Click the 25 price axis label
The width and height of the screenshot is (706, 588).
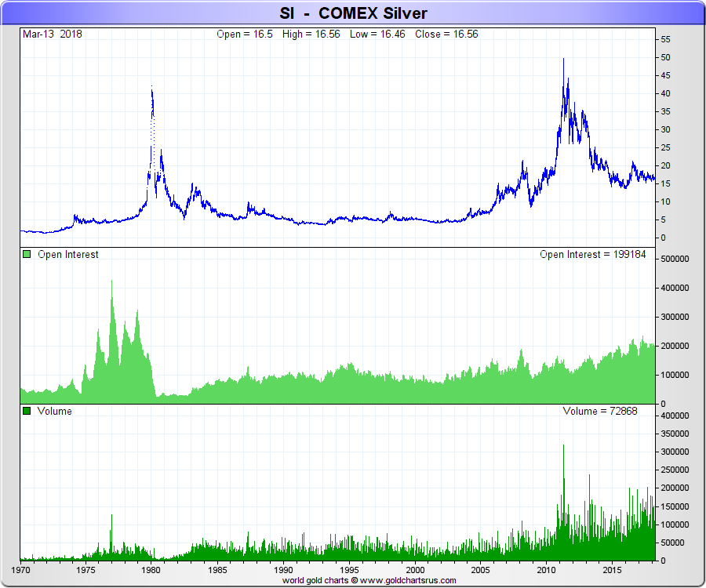tap(665, 147)
